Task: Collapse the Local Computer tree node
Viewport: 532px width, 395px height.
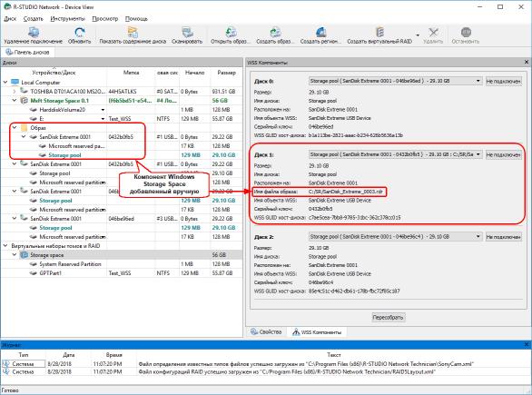Action: pos(5,82)
